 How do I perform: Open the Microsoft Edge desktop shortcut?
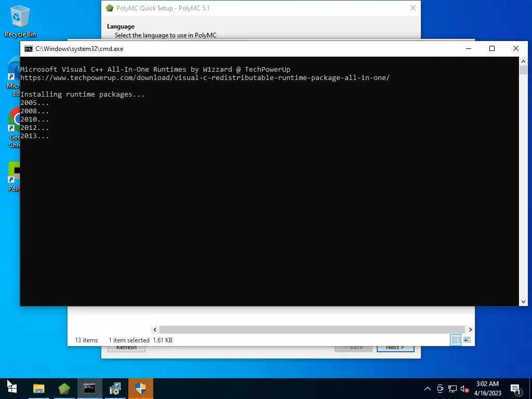pos(14,77)
